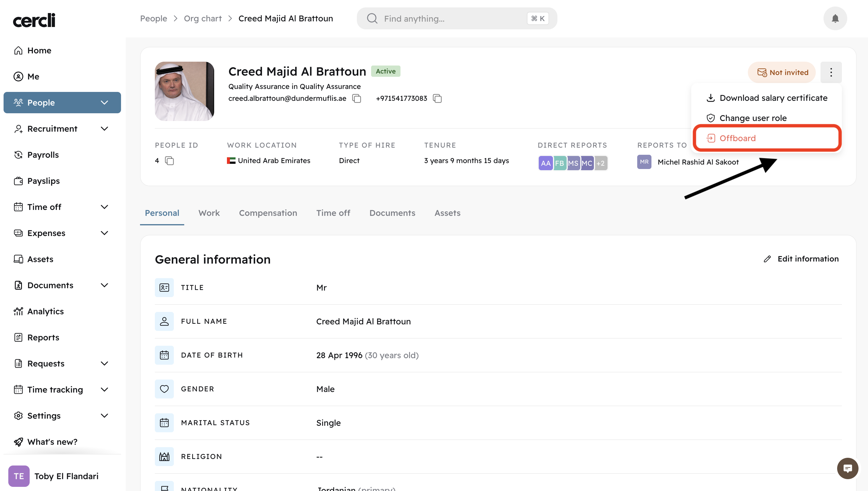Select Change user role menu item
This screenshot has height=491, width=868.
[767, 118]
